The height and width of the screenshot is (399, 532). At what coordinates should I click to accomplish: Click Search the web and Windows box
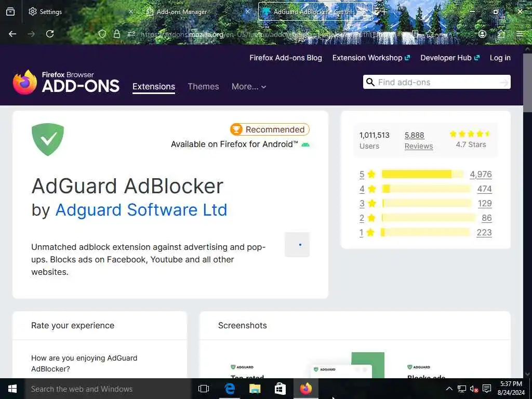tap(108, 389)
